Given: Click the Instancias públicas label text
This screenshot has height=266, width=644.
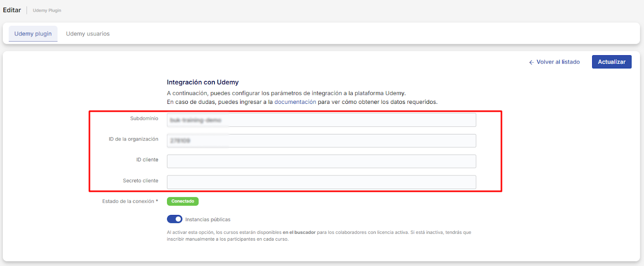Looking at the screenshot, I should tap(208, 220).
